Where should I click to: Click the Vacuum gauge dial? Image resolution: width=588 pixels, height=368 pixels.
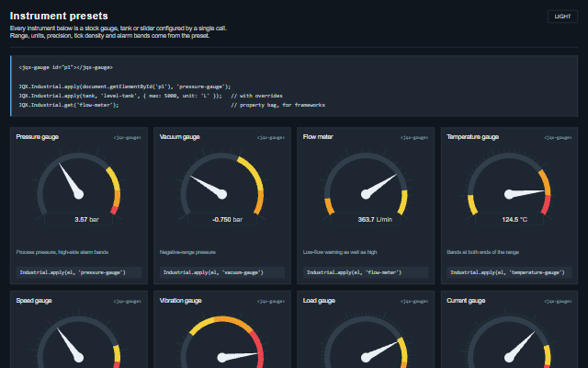tap(222, 189)
